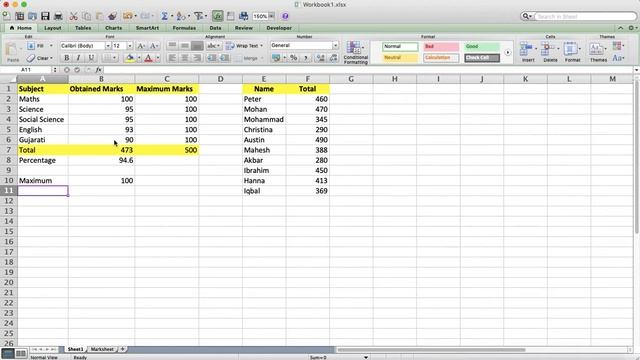
Task: Click the Format painter brush icon
Action: pos(112,16)
